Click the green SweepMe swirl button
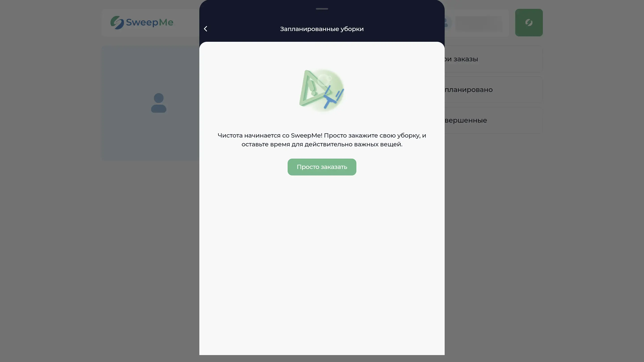 pos(529,23)
